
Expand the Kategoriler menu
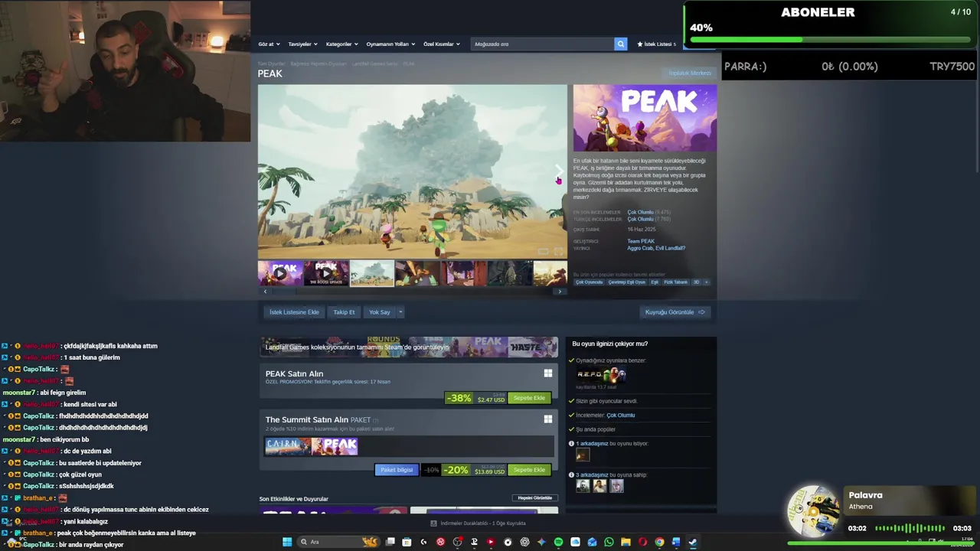[341, 44]
